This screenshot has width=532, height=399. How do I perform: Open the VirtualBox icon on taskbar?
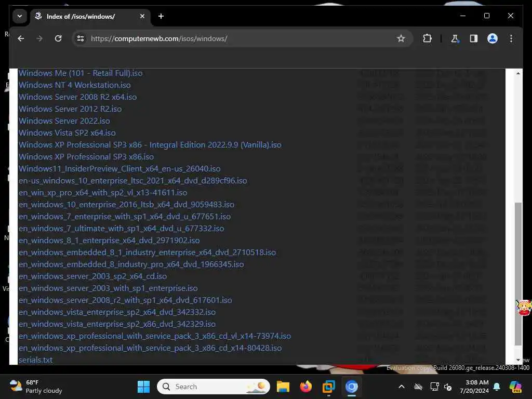[328, 387]
